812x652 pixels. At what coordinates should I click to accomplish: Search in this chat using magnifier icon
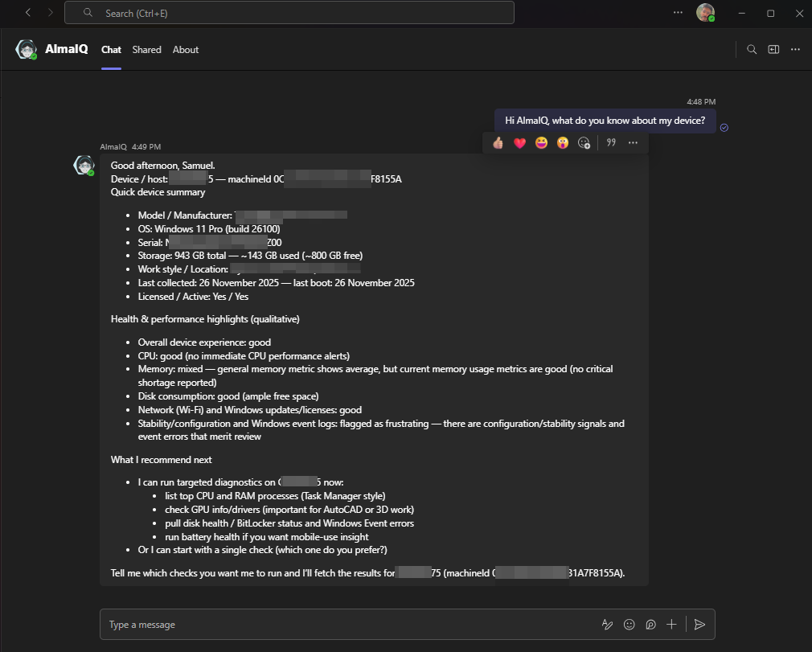752,50
